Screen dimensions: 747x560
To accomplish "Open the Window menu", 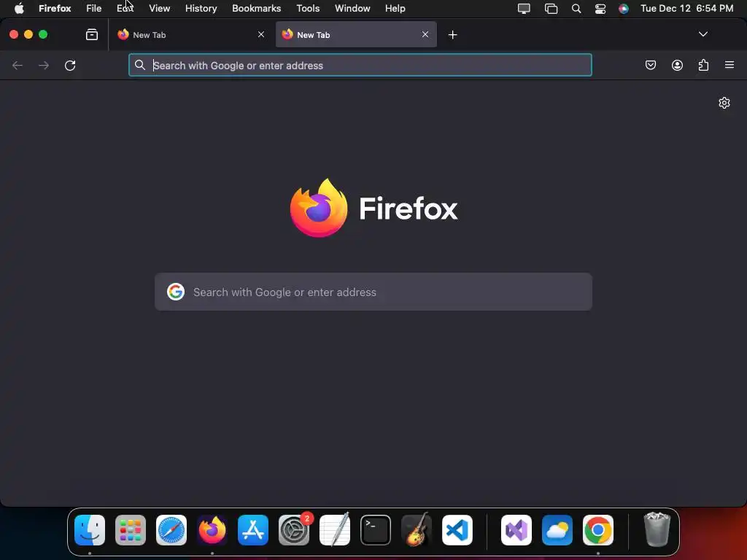I will click(x=352, y=9).
